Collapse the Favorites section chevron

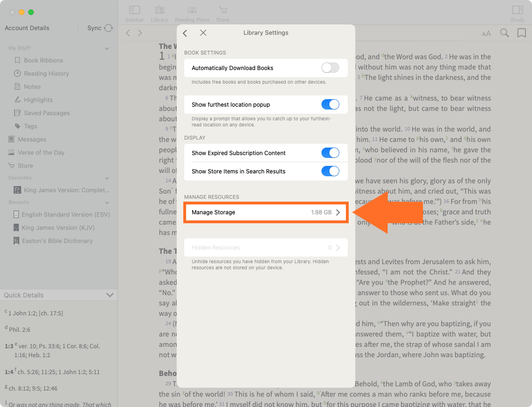click(107, 178)
